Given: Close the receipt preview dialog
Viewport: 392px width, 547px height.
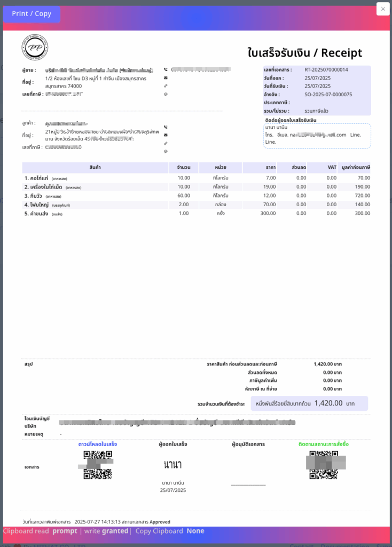Looking at the screenshot, I should click(x=383, y=9).
